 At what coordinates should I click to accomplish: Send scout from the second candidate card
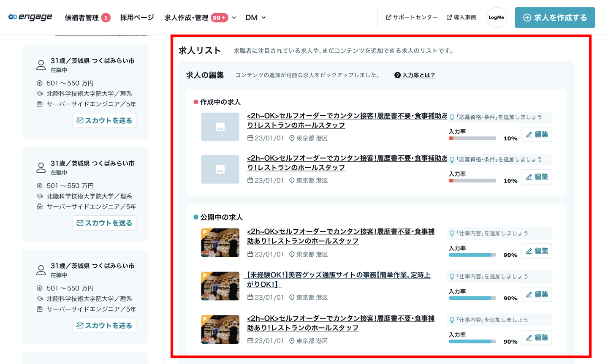tap(104, 223)
